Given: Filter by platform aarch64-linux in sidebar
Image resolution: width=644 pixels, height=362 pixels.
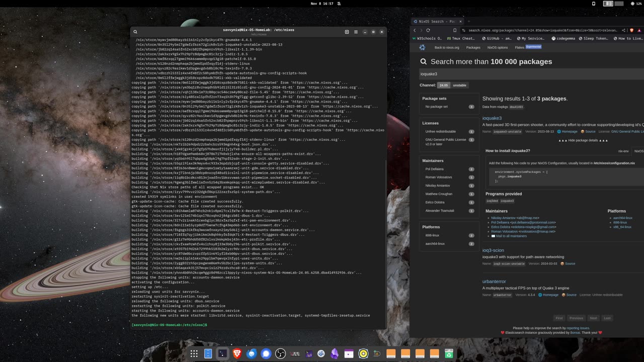Looking at the screenshot, I should pos(450,243).
